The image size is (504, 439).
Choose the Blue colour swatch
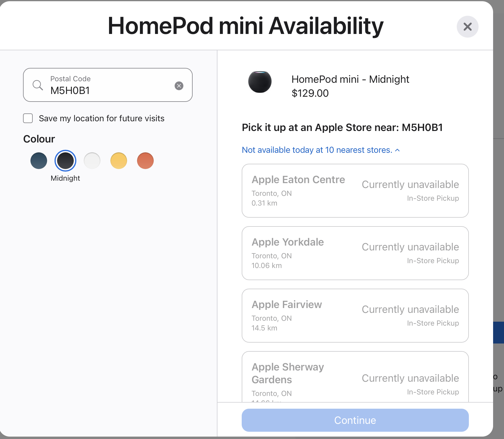(x=39, y=161)
